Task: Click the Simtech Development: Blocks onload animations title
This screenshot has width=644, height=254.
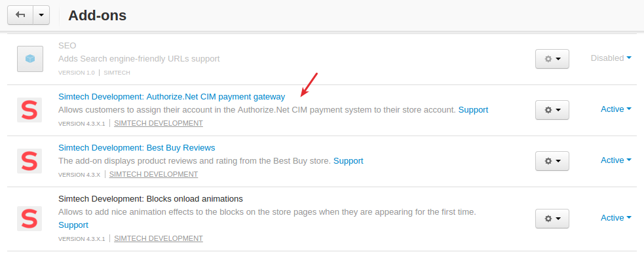Action: click(151, 199)
